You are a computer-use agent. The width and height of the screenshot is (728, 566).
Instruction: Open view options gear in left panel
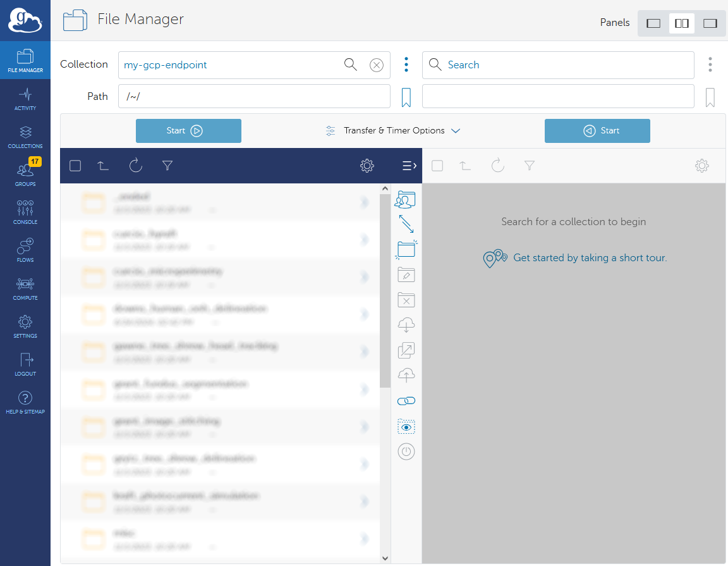tap(367, 166)
